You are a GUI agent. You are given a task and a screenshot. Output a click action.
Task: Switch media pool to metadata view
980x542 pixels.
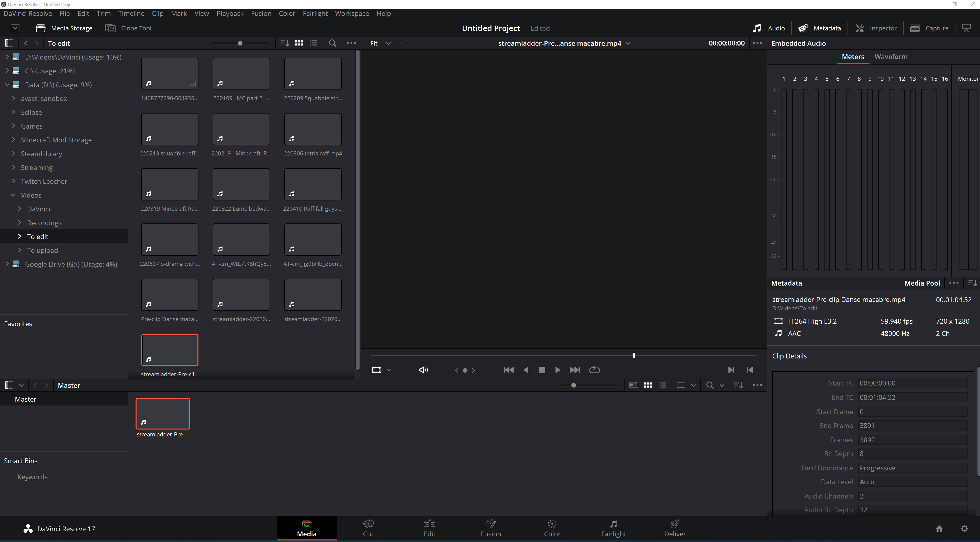click(633, 385)
